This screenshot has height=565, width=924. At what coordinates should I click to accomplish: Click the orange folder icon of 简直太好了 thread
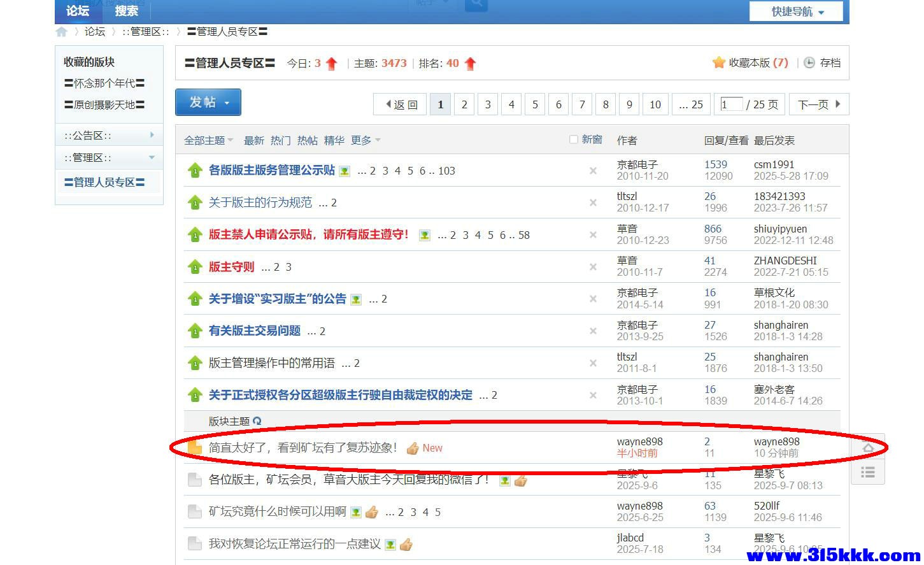tap(195, 447)
